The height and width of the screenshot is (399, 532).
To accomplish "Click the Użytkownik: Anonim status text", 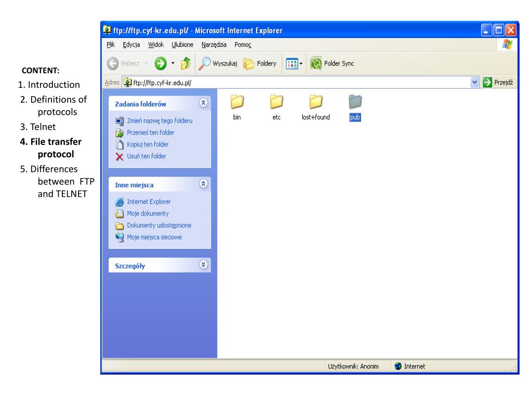I will click(x=353, y=366).
